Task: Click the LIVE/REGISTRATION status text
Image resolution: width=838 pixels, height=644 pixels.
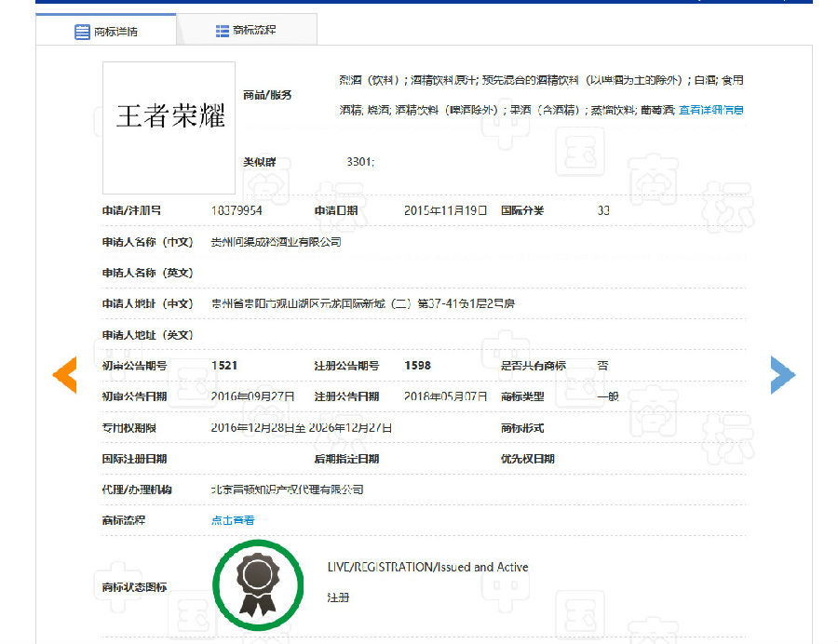Action: point(427,567)
